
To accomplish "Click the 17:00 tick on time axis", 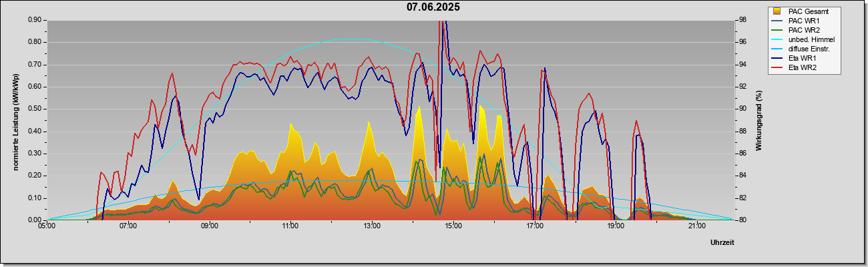I will pos(534,226).
